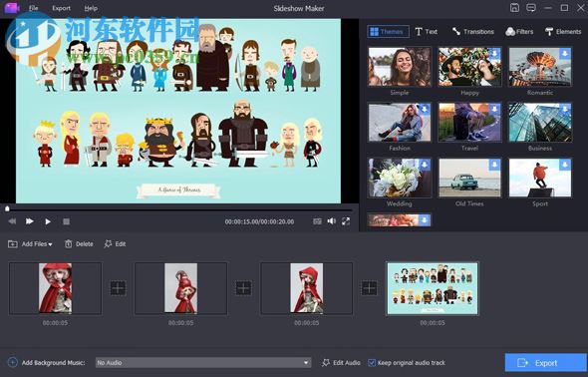Click the save project icon in title bar

point(514,8)
